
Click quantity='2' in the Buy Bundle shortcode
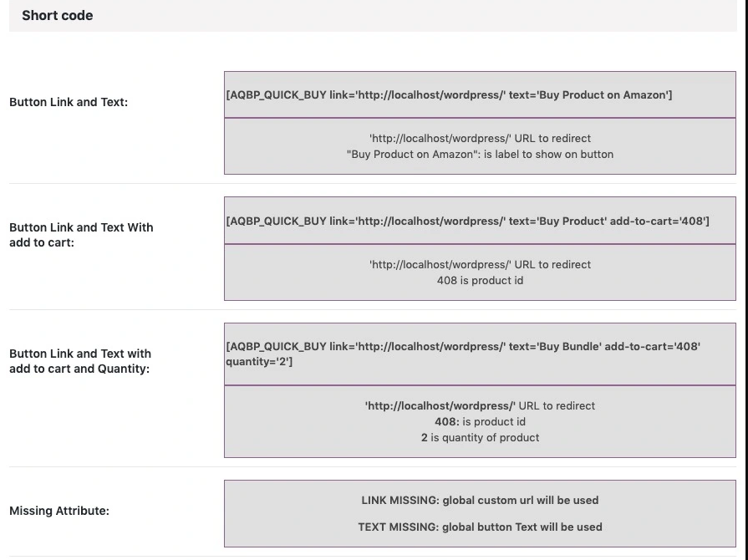[259, 362]
